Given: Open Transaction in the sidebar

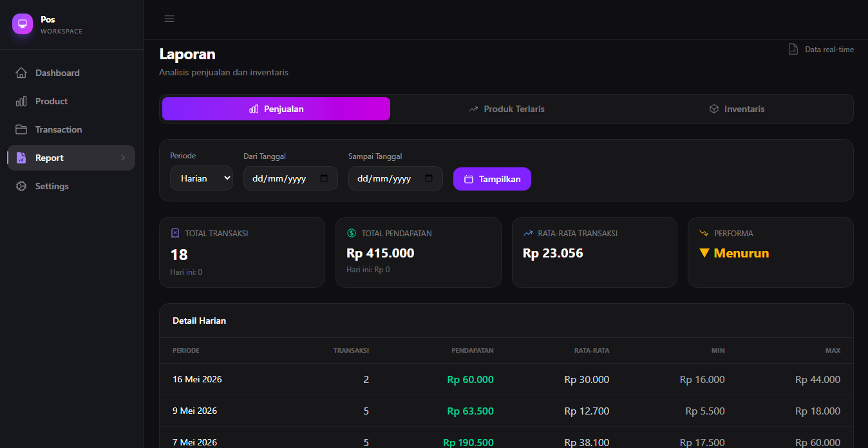Looking at the screenshot, I should click(x=71, y=129).
